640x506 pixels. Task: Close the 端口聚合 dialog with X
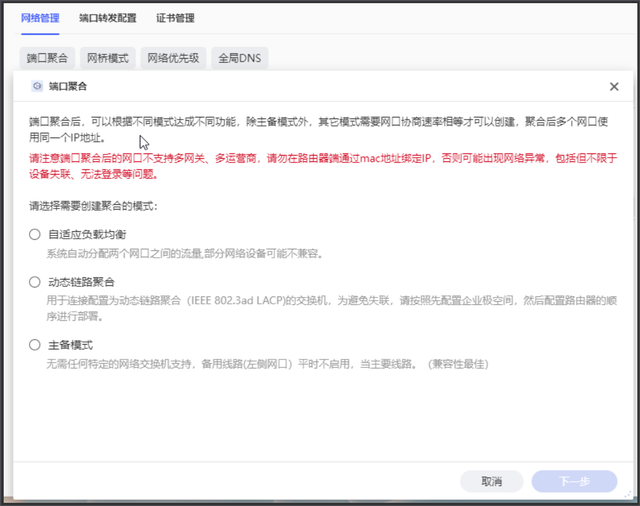[614, 87]
